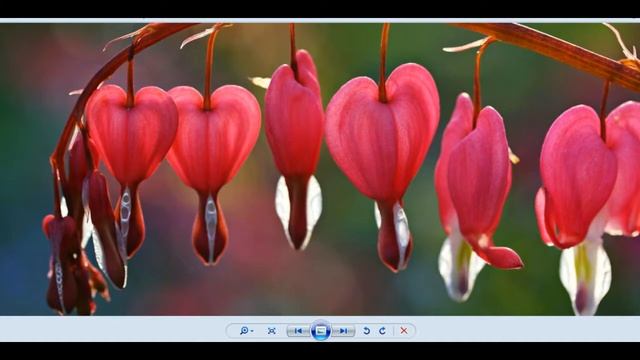
Task: Start the slide show with the center button
Action: click(321, 331)
